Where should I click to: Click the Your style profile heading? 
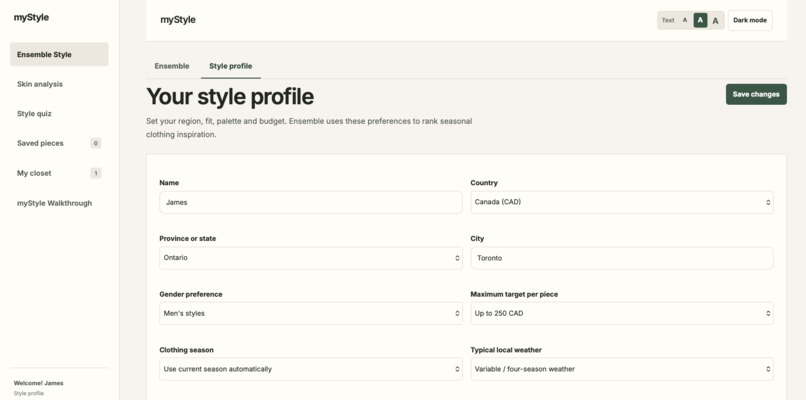tap(230, 96)
